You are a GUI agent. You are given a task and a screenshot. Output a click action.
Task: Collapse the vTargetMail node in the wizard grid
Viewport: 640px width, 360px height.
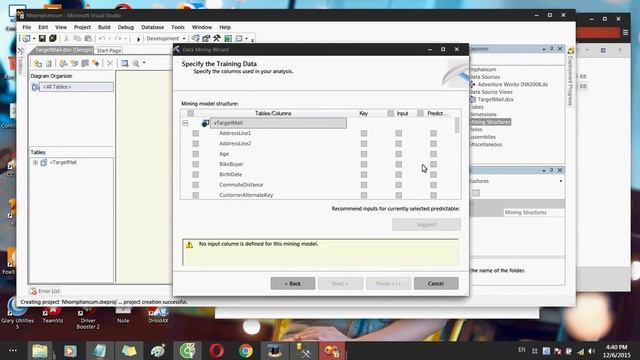click(x=185, y=123)
